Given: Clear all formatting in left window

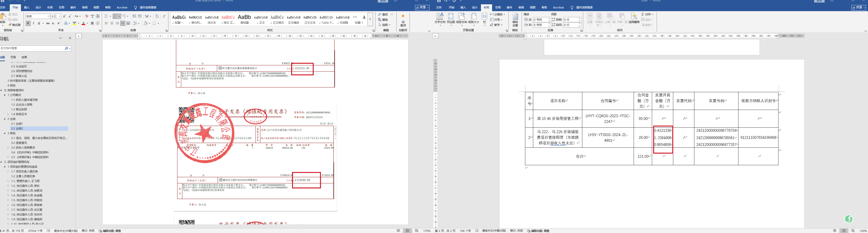Looking at the screenshot, I should [x=87, y=16].
